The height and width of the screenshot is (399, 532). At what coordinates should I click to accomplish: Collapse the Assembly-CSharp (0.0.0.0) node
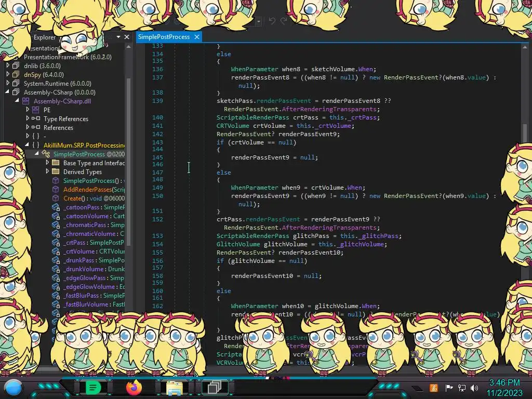7,92
